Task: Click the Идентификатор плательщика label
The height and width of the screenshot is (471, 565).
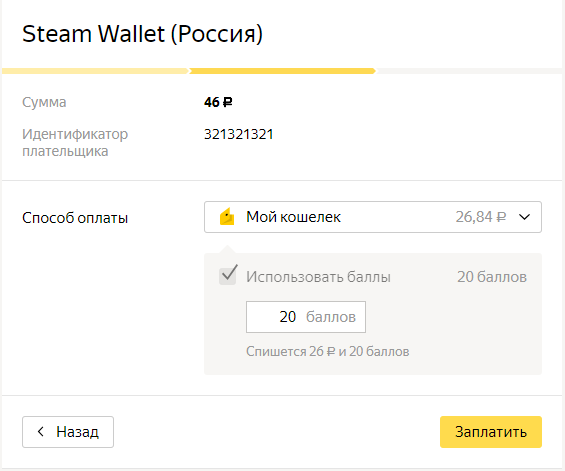Action: [x=75, y=142]
